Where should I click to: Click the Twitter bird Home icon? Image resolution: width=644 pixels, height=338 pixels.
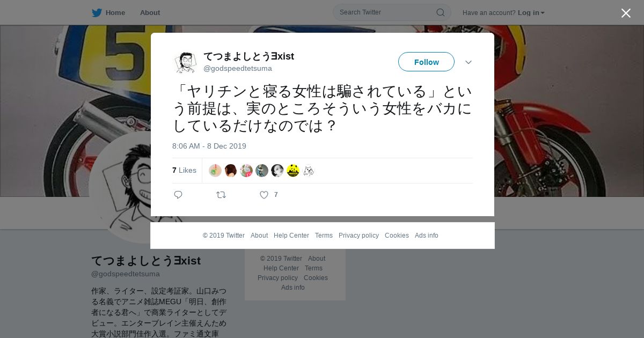(x=97, y=13)
